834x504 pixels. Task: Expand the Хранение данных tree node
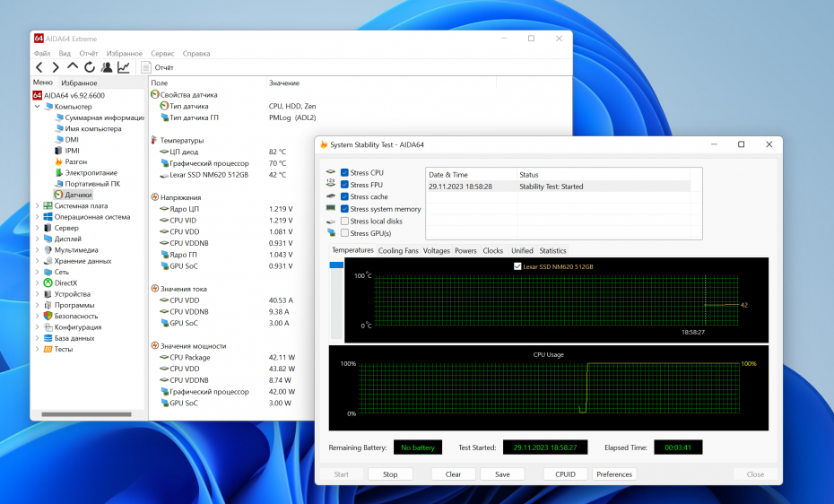pyautogui.click(x=38, y=261)
